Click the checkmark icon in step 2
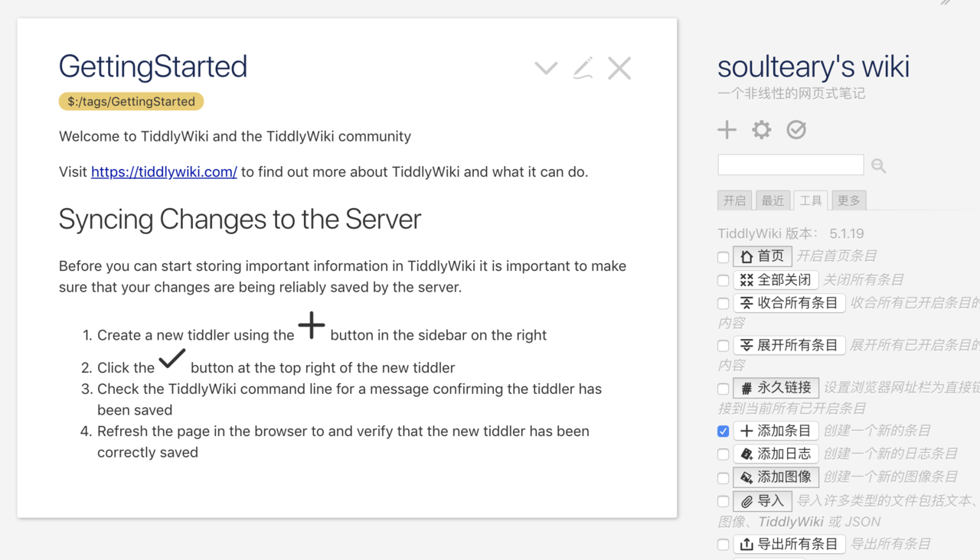The image size is (980, 560). click(x=172, y=358)
